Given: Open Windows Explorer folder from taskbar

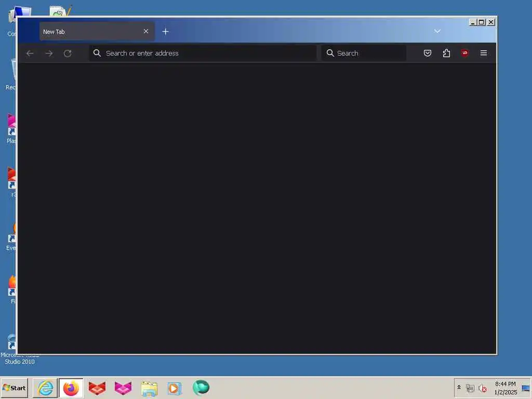Looking at the screenshot, I should click(x=149, y=389).
